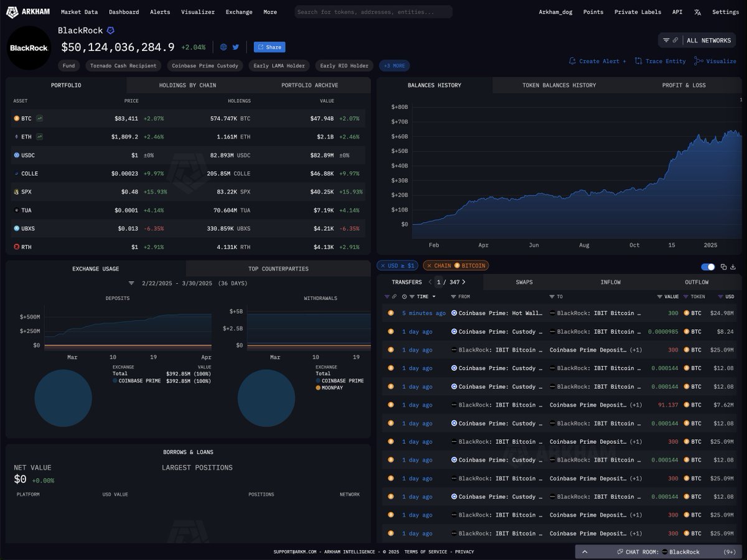Open the Portfolio Archive tab
The height and width of the screenshot is (560, 747).
pyautogui.click(x=309, y=85)
